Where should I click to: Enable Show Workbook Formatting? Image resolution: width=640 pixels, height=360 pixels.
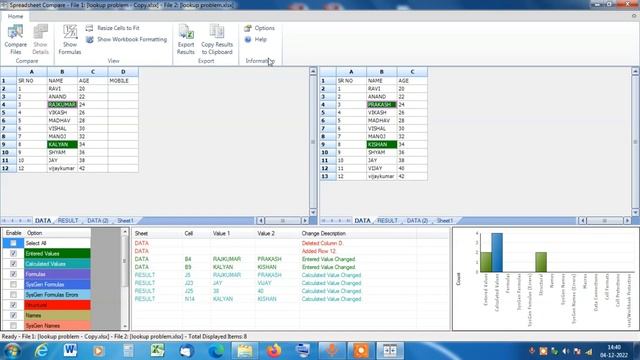click(127, 39)
